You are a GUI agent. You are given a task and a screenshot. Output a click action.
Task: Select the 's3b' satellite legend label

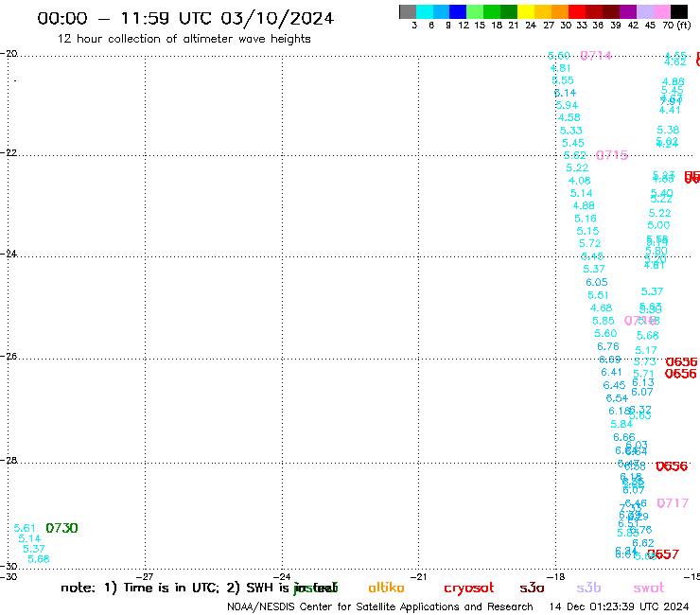[588, 588]
